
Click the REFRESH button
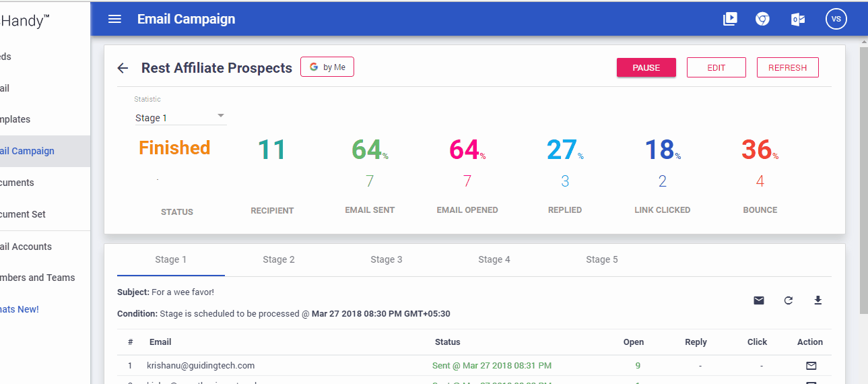[788, 67]
